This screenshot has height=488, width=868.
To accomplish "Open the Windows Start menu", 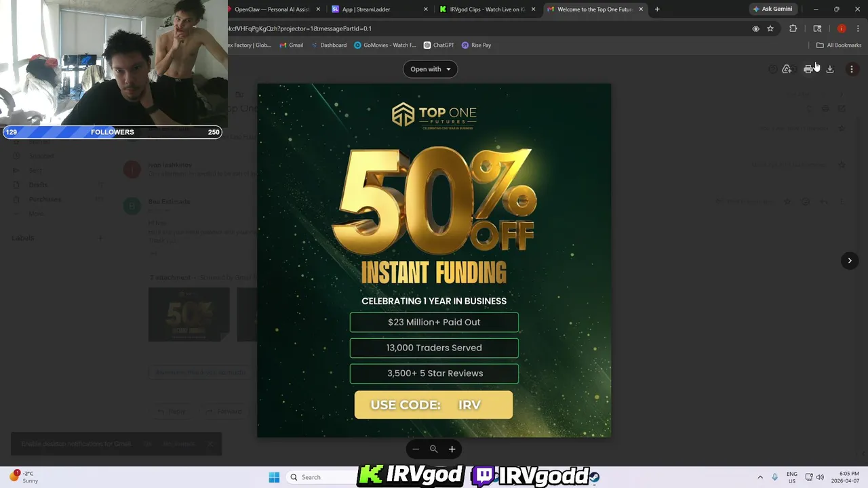I will tap(274, 477).
